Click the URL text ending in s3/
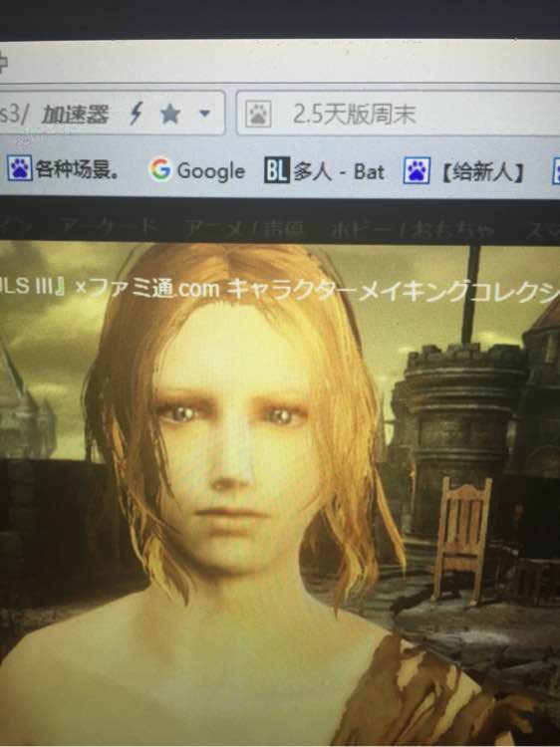 [x=14, y=115]
